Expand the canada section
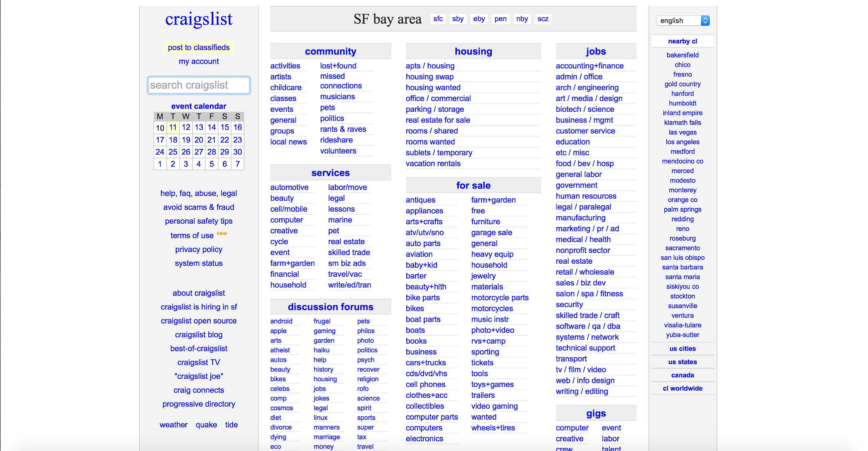 coord(682,375)
